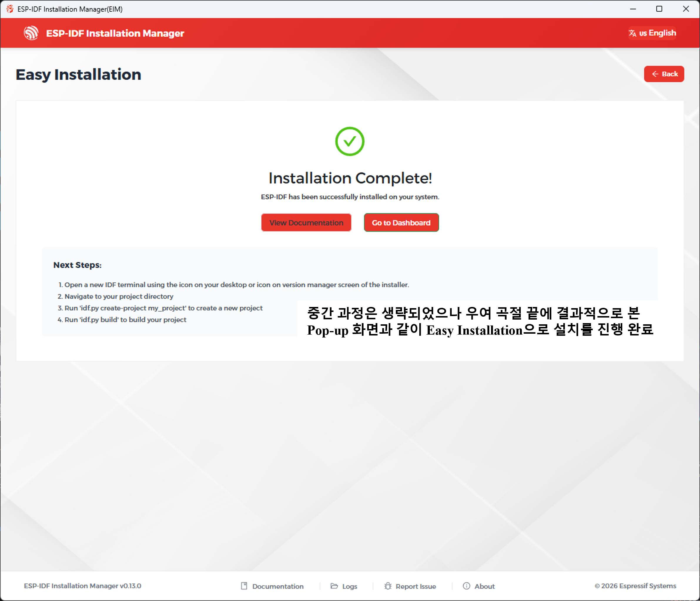Go back using the Back button
700x601 pixels.
pyautogui.click(x=664, y=74)
